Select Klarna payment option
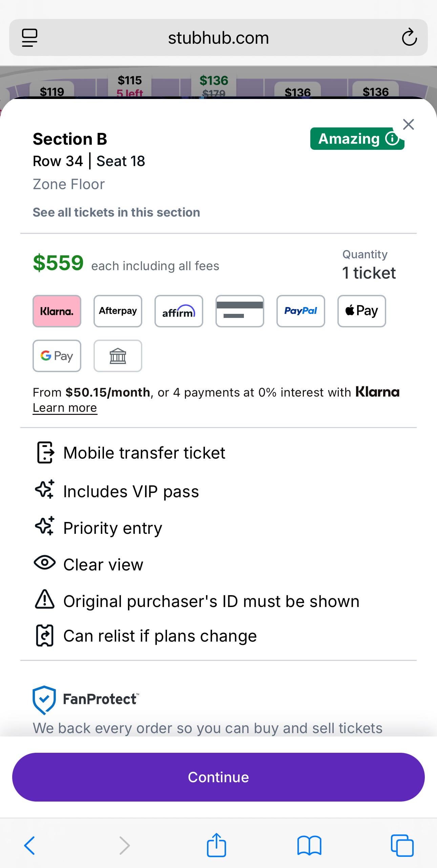The width and height of the screenshot is (437, 868). coord(57,311)
